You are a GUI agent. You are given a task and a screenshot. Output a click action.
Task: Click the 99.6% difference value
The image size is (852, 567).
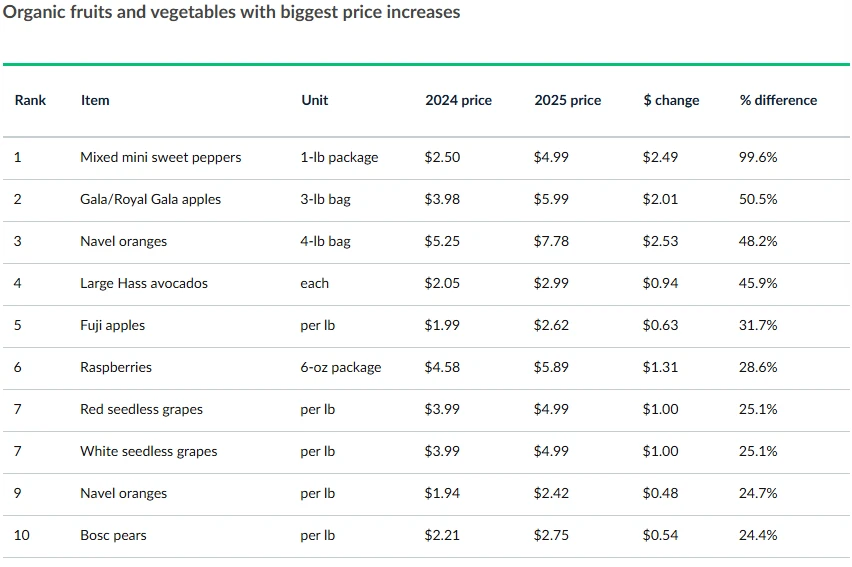[x=758, y=157]
